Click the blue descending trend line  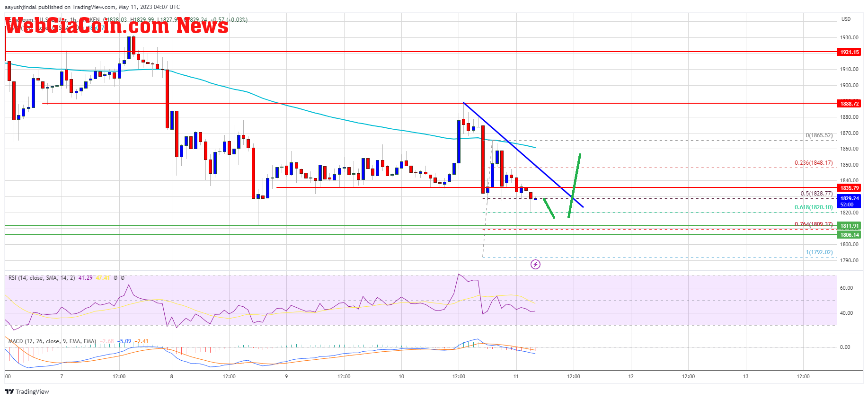tap(523, 155)
